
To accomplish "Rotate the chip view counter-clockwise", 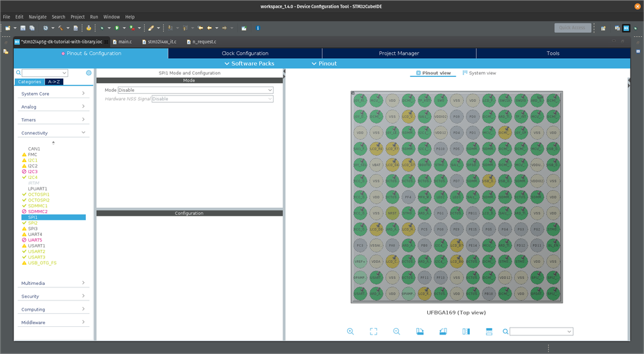I will (443, 331).
